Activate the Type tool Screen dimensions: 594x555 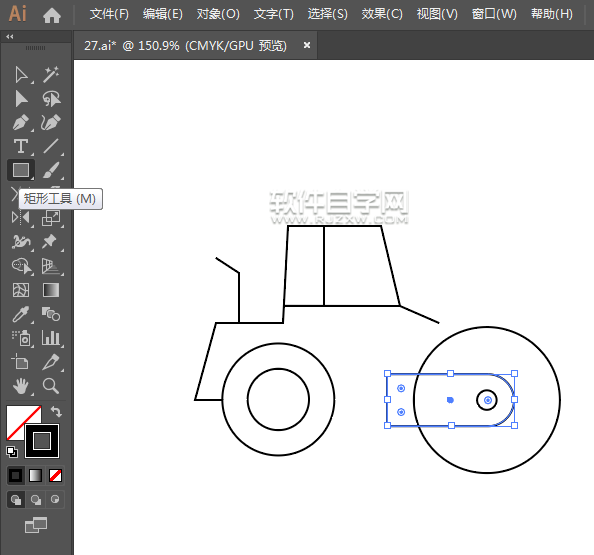click(x=21, y=146)
